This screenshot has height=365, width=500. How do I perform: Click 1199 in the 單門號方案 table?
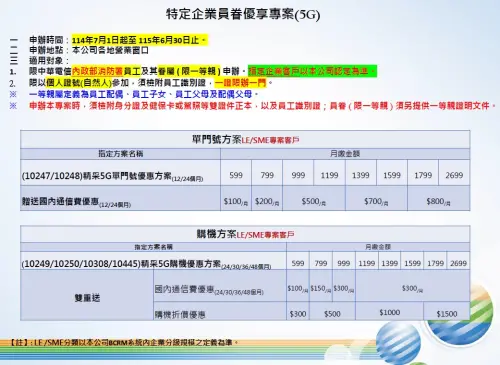pyautogui.click(x=329, y=175)
